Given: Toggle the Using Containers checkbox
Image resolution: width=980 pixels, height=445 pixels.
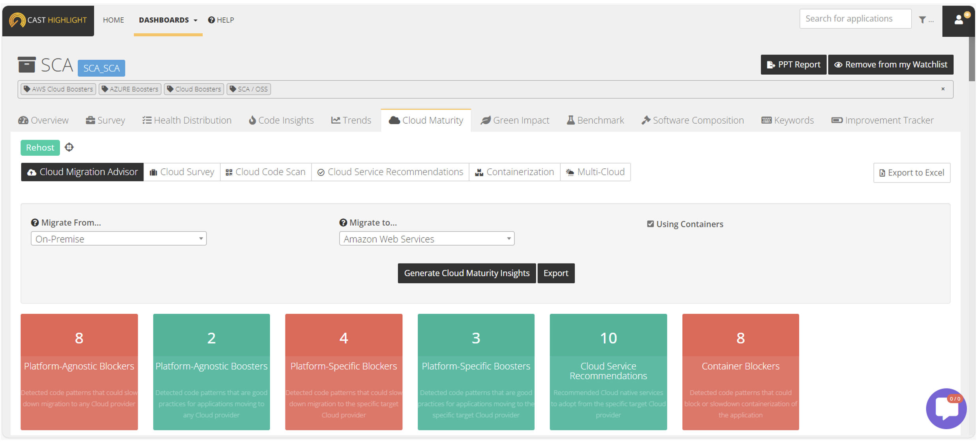Looking at the screenshot, I should coord(650,224).
